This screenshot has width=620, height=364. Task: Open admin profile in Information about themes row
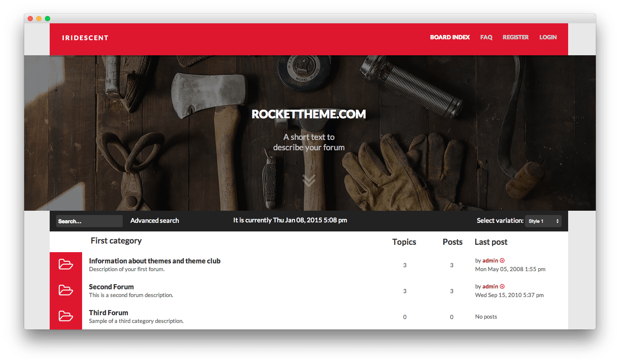coord(490,261)
